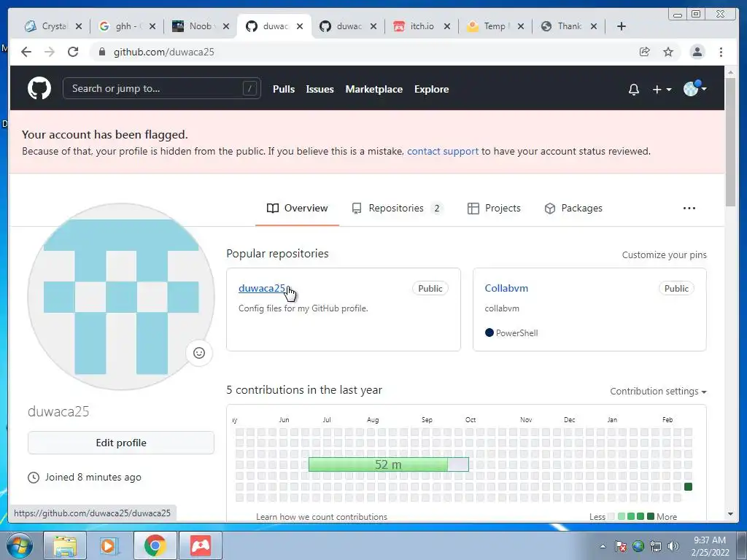Image resolution: width=747 pixels, height=560 pixels.
Task: Click the address bar URL
Action: click(x=164, y=52)
